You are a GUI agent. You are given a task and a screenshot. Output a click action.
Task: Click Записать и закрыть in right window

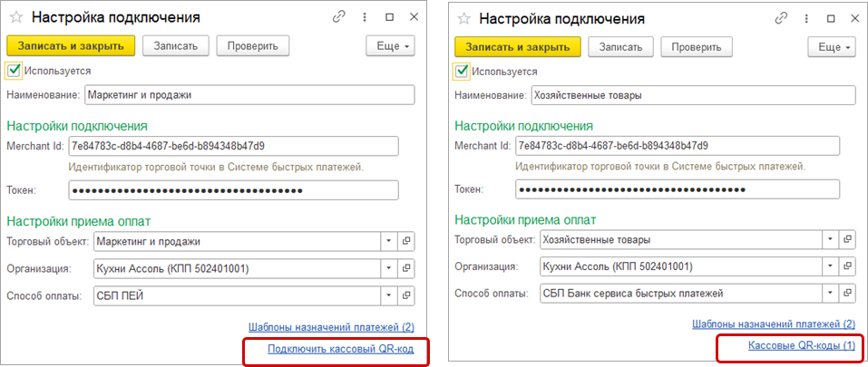click(518, 47)
